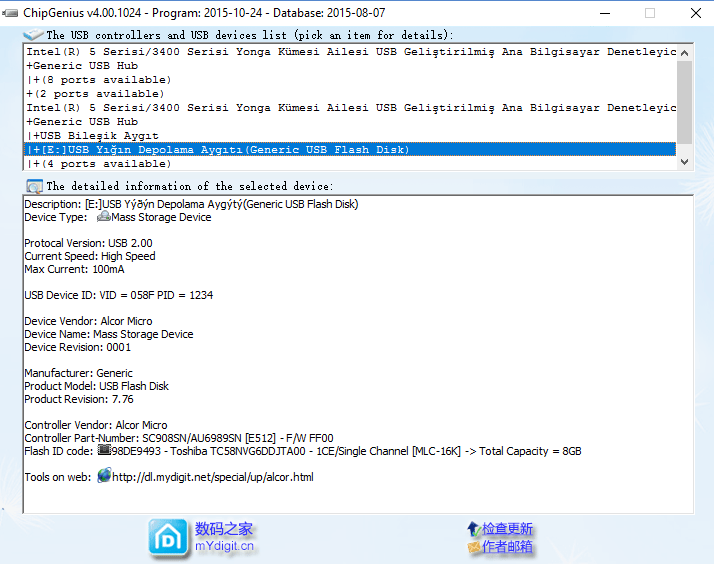Screen dimensions: 714x564
Task: Click the mYdigit.cn house logo icon
Action: point(168,539)
